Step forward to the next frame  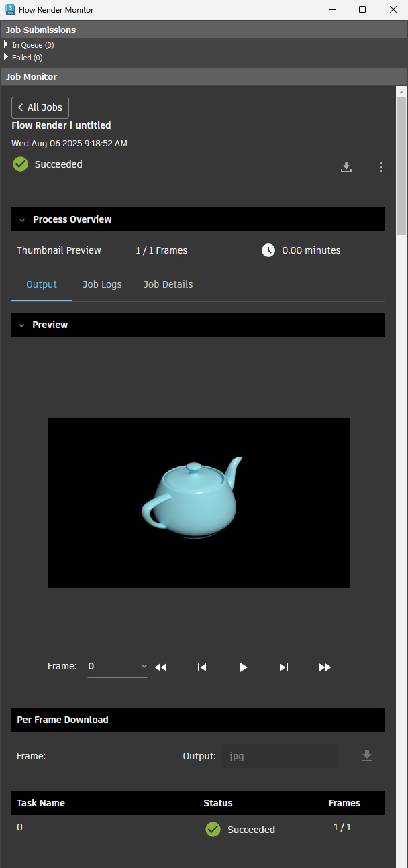pyautogui.click(x=284, y=667)
